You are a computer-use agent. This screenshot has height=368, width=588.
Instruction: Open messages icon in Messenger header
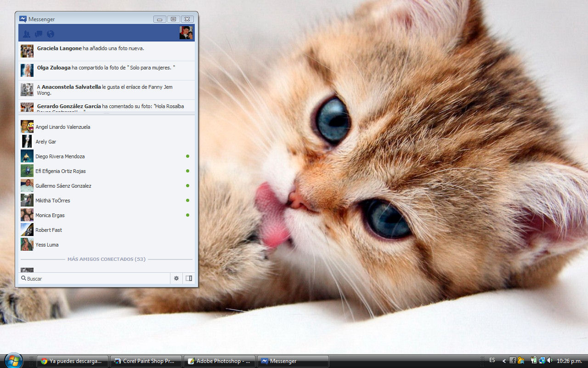click(39, 34)
